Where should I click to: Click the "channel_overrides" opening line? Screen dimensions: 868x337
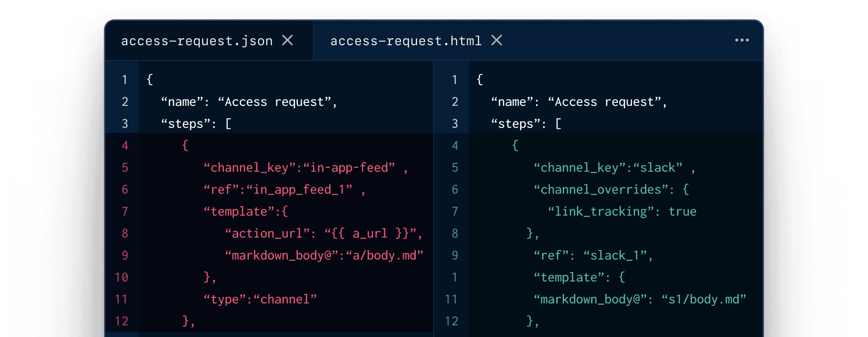click(x=611, y=189)
